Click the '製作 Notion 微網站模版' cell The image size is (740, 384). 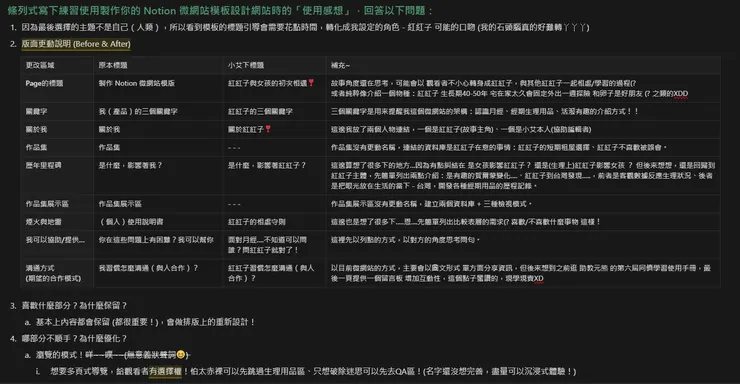[x=158, y=88]
